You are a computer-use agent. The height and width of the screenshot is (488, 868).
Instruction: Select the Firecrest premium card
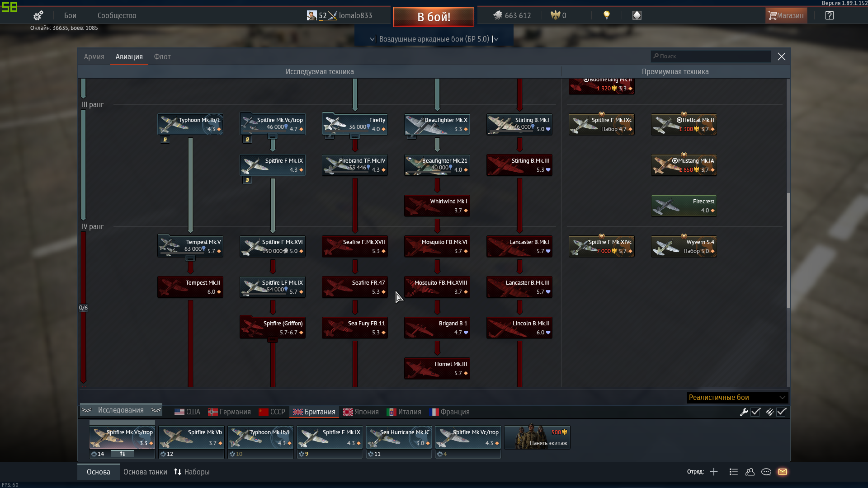pyautogui.click(x=684, y=206)
